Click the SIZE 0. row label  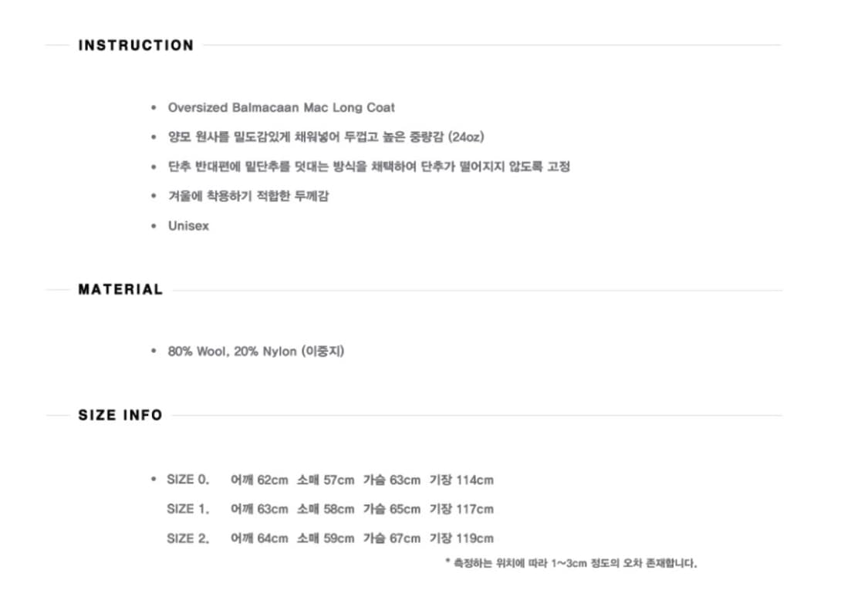[x=187, y=480]
